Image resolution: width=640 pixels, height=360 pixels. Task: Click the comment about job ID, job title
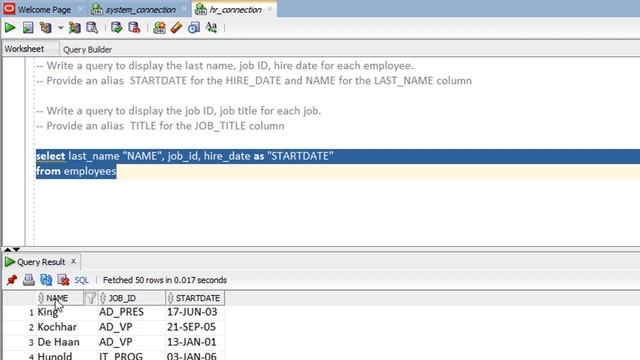pyautogui.click(x=178, y=111)
